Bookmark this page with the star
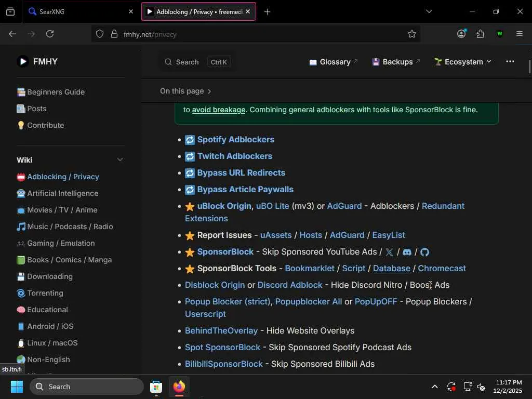 tap(412, 34)
